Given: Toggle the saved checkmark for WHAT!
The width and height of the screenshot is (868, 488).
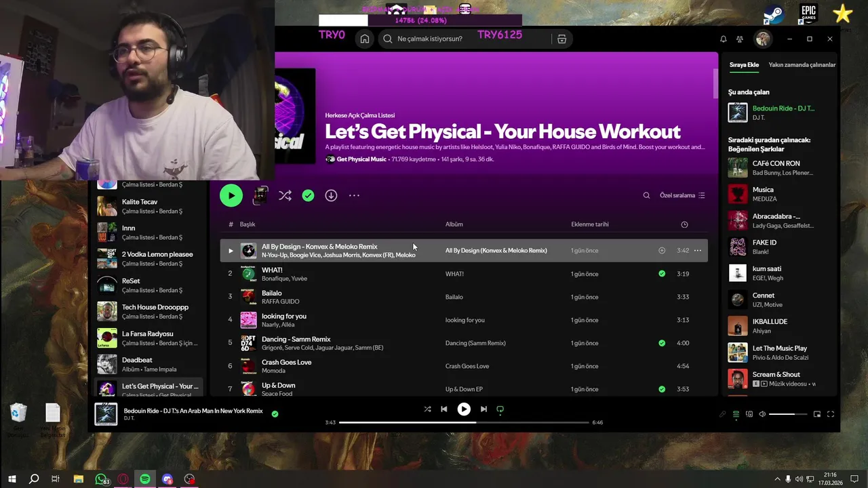Looking at the screenshot, I should [x=662, y=274].
